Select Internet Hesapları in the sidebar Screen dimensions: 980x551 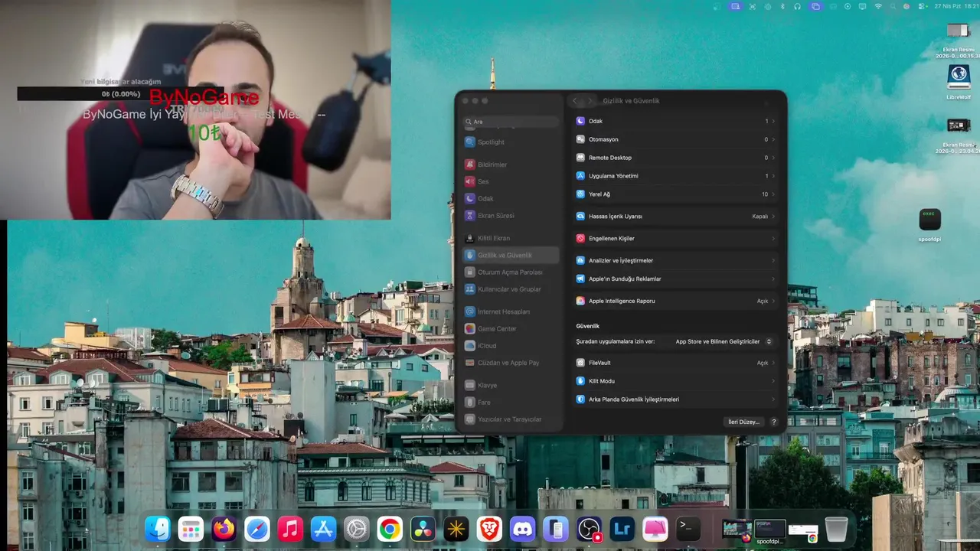point(511,311)
